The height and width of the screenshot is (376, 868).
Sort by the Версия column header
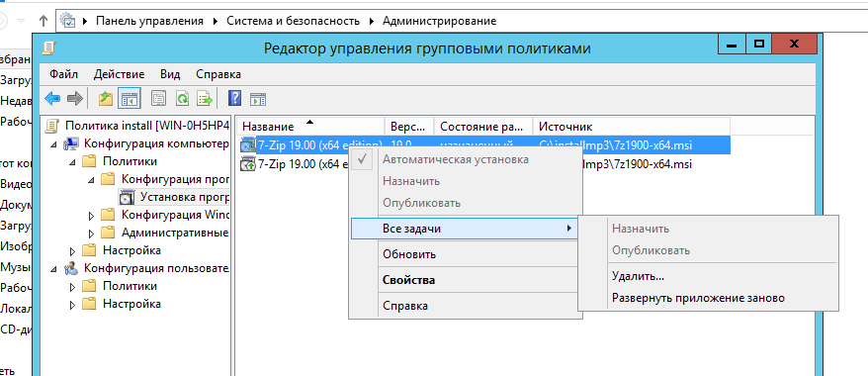pos(409,127)
